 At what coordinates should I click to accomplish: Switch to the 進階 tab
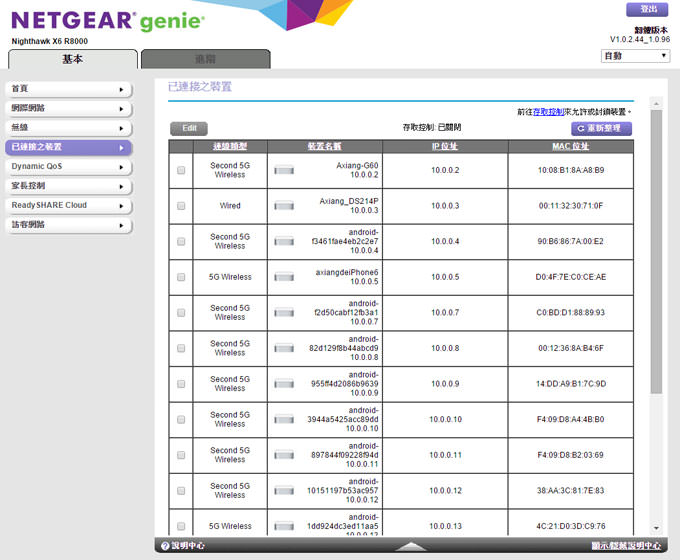[x=206, y=59]
